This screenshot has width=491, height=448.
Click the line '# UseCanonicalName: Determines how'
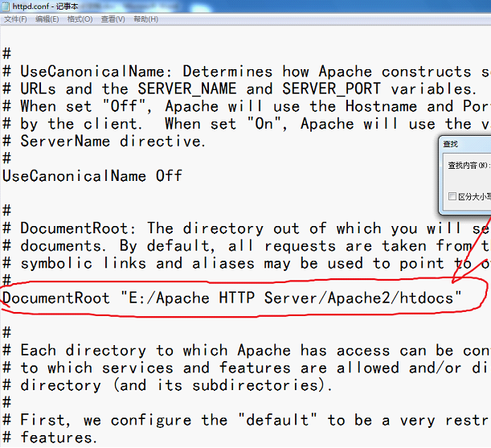(x=247, y=72)
